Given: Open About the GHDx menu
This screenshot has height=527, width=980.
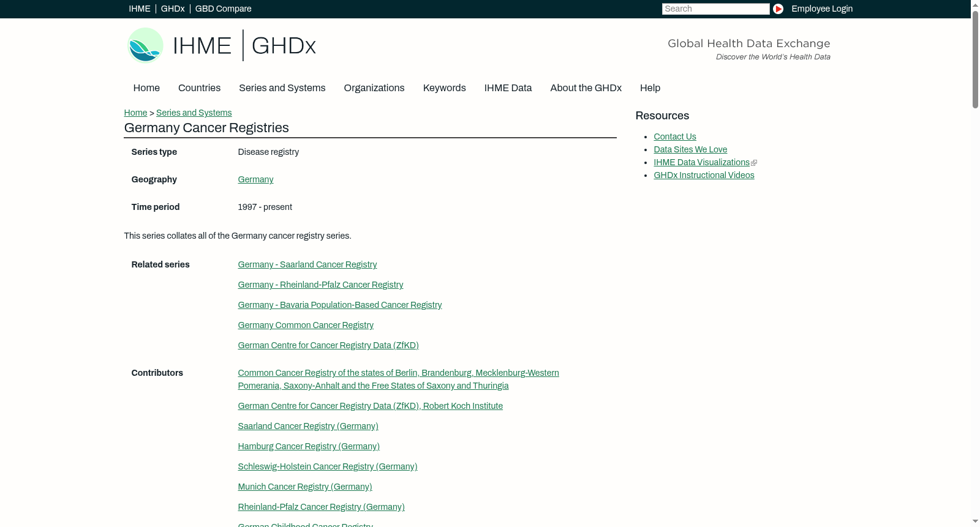Looking at the screenshot, I should 586,88.
